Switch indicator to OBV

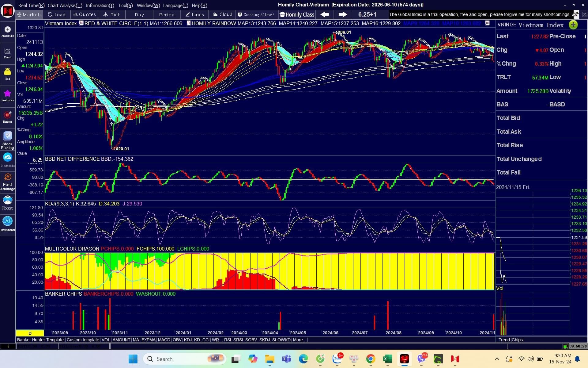[177, 340]
